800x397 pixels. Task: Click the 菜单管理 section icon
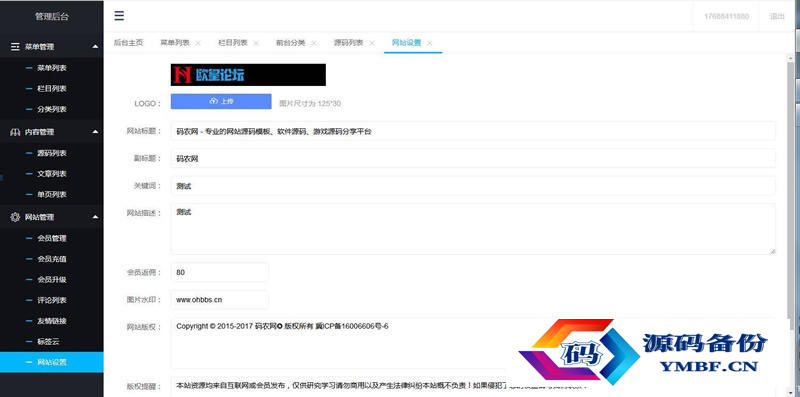point(15,46)
